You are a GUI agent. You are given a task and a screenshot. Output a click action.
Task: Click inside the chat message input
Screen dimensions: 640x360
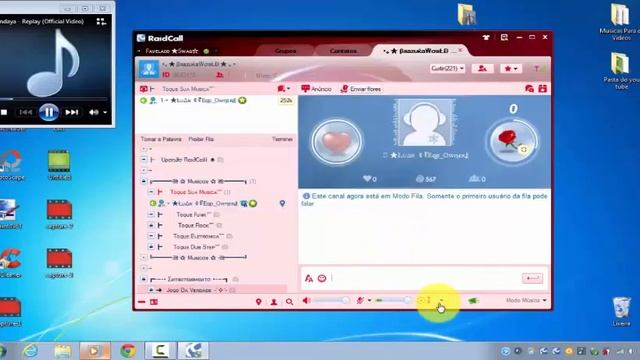click(x=424, y=278)
